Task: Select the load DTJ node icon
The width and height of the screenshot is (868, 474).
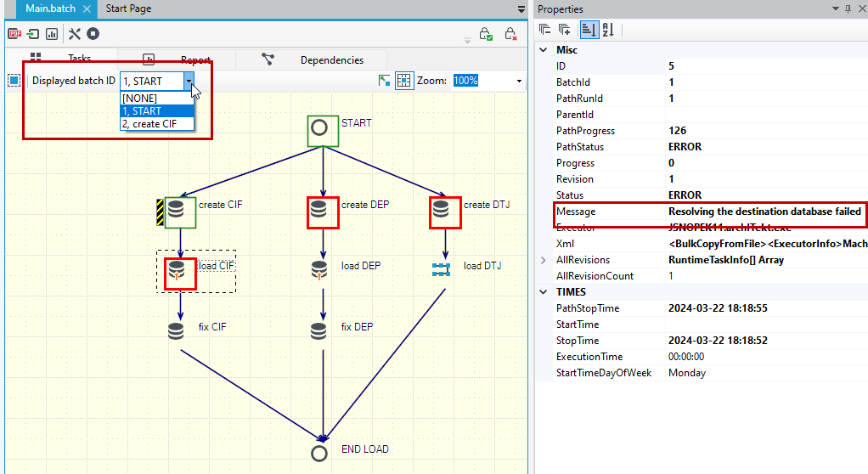Action: pos(441,269)
